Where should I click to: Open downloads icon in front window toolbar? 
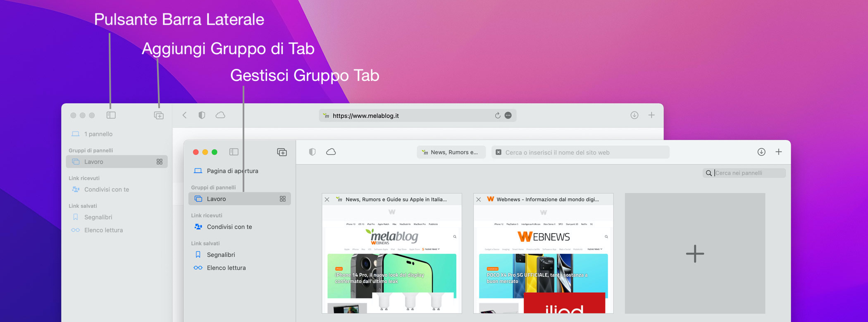761,152
